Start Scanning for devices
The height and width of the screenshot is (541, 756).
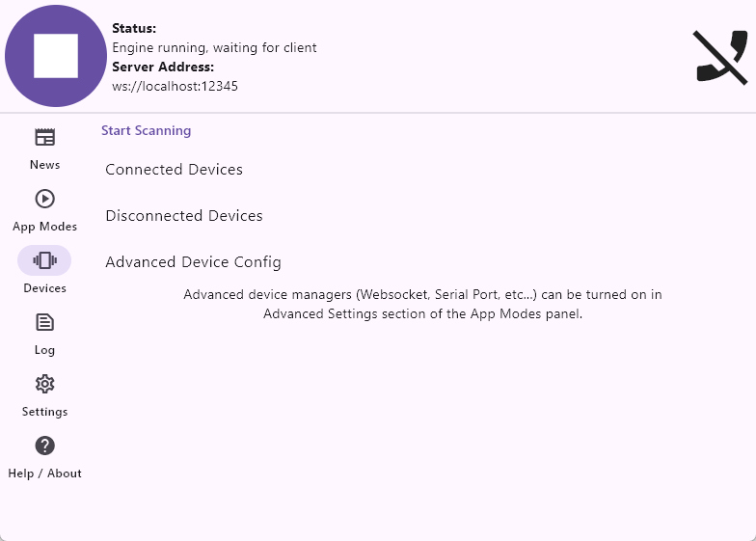click(147, 131)
